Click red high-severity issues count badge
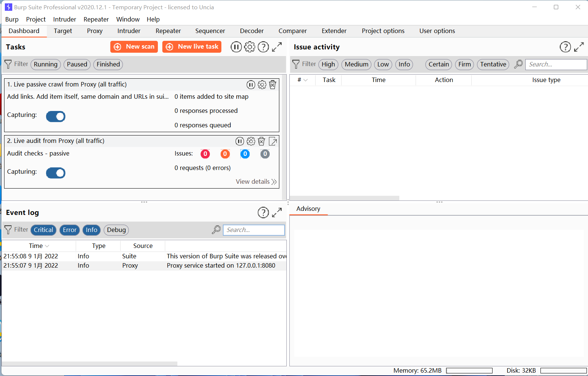Screen dimensions: 588x376 pyautogui.click(x=205, y=154)
